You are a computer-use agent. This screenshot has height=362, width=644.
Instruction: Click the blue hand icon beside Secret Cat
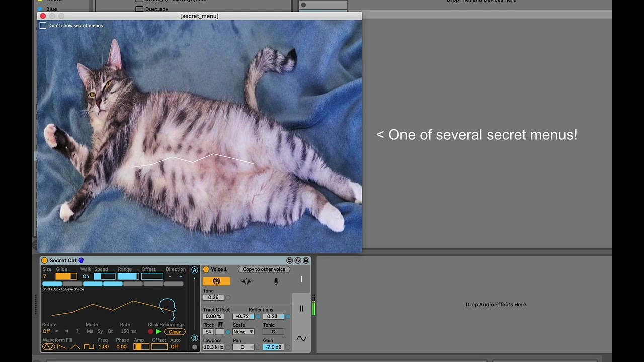(x=81, y=260)
